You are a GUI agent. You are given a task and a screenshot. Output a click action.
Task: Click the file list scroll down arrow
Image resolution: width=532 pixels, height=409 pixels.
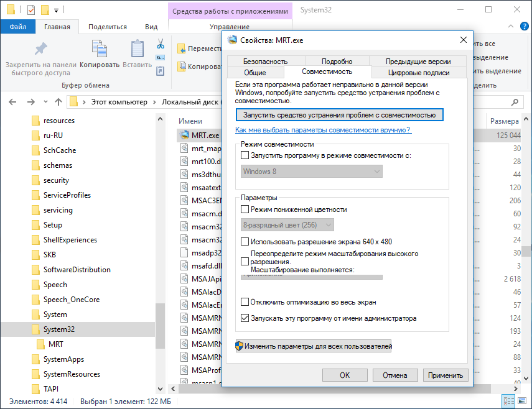click(x=526, y=378)
